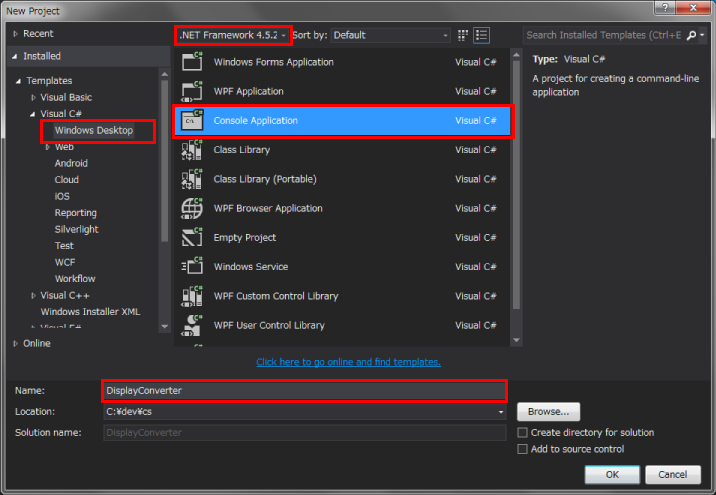
Task: Select the WPF Application template icon
Action: point(192,91)
